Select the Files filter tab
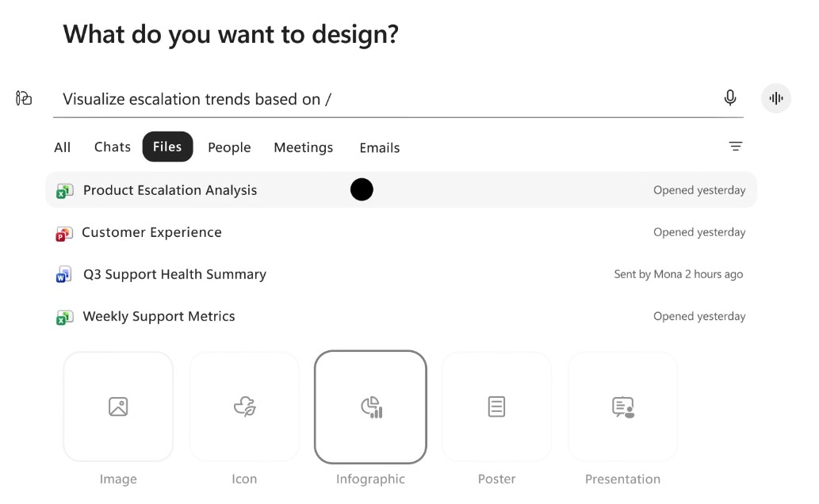The width and height of the screenshot is (819, 504). pos(167,147)
